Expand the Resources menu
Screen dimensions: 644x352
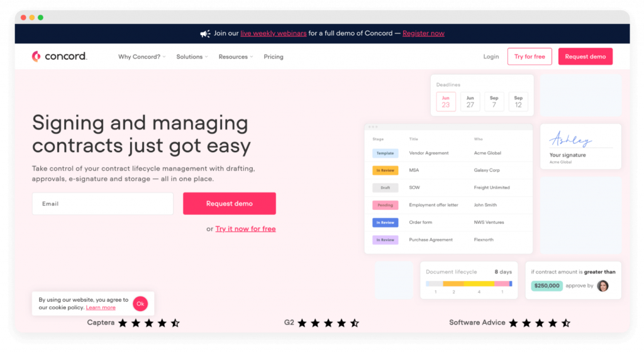tap(235, 57)
